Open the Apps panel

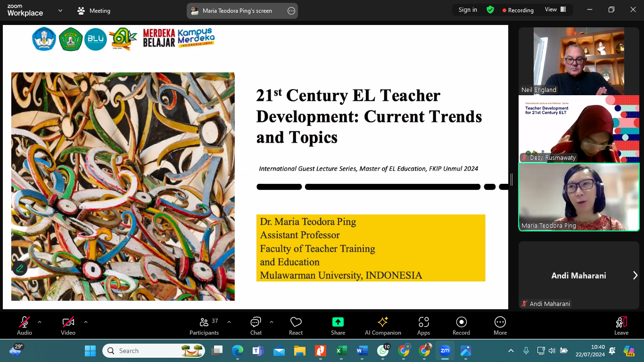(x=423, y=325)
